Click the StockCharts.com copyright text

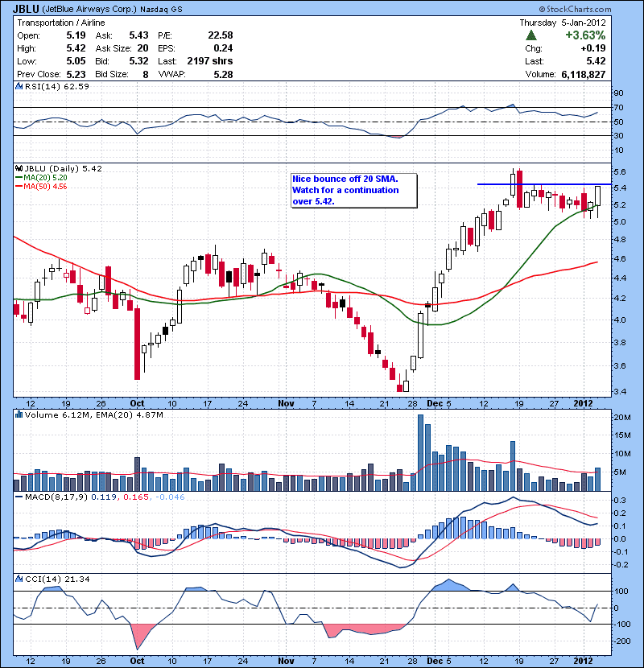(575, 9)
